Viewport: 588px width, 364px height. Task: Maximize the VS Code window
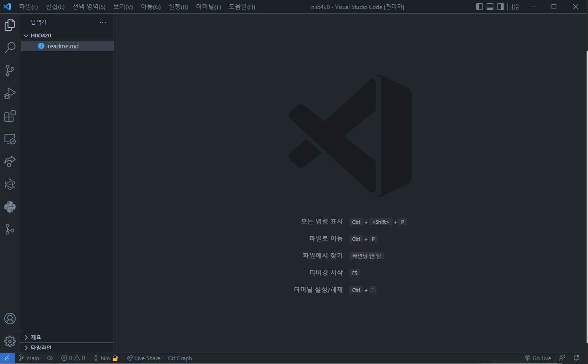click(x=553, y=7)
